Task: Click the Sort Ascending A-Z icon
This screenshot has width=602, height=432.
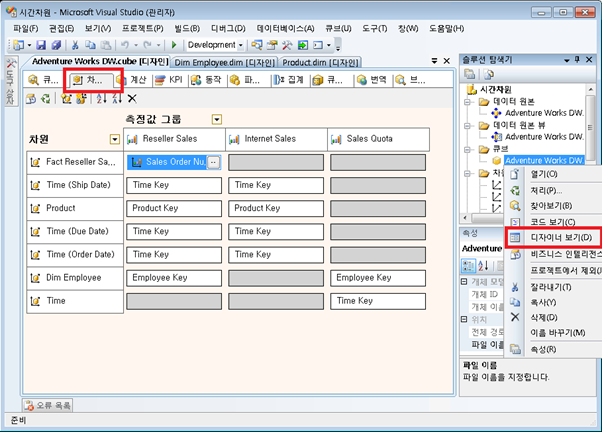Action: coord(101,99)
